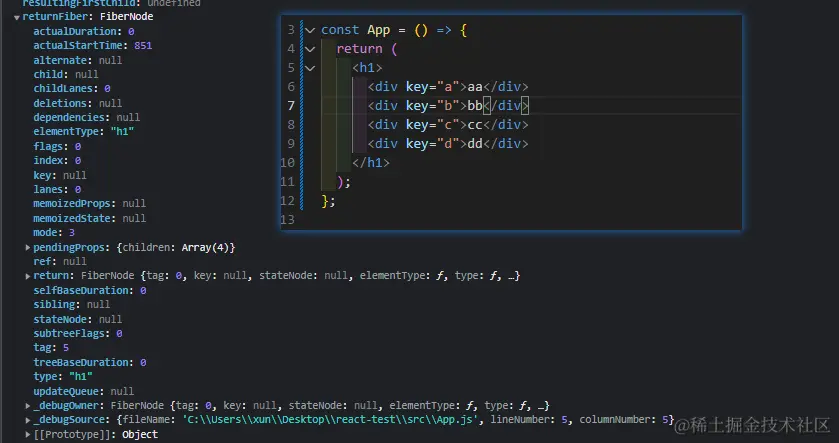The width and height of the screenshot is (839, 443).
Task: Select the actualDuration: 0 property
Action: [x=83, y=32]
